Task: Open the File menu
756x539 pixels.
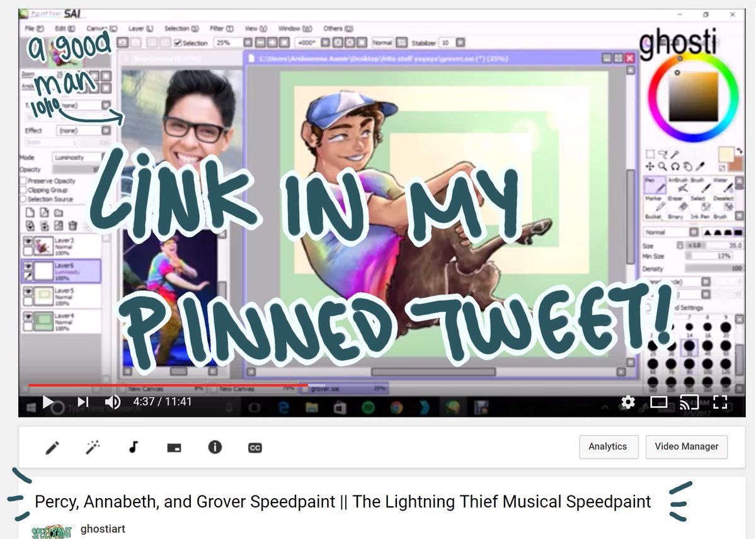Action: tap(33, 29)
